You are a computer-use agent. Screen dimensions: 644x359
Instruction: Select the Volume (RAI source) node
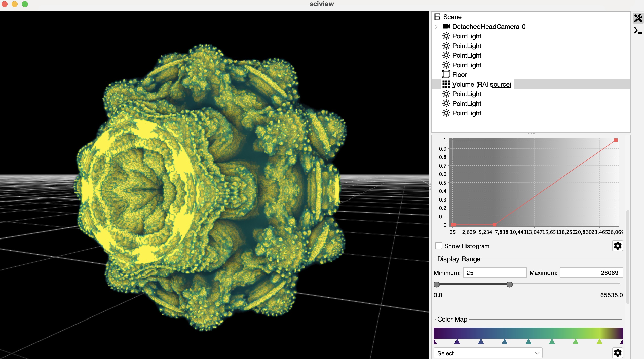(x=482, y=84)
